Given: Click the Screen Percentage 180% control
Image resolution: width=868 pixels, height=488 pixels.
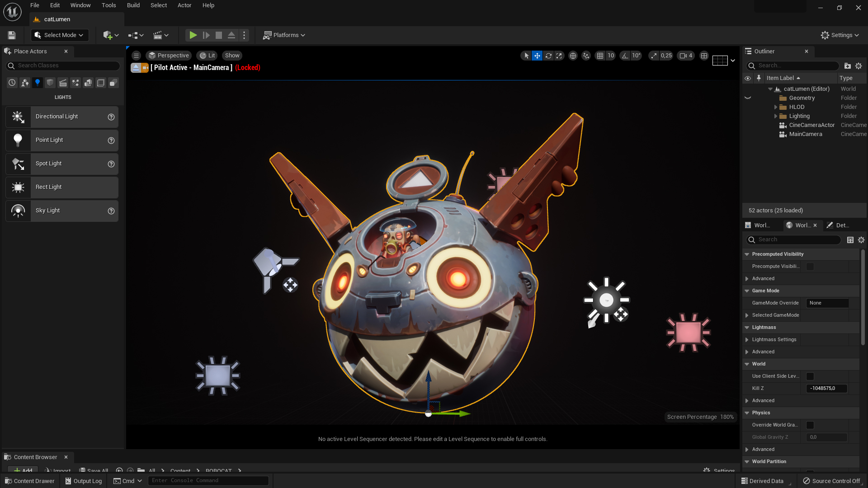Looking at the screenshot, I should tap(700, 417).
